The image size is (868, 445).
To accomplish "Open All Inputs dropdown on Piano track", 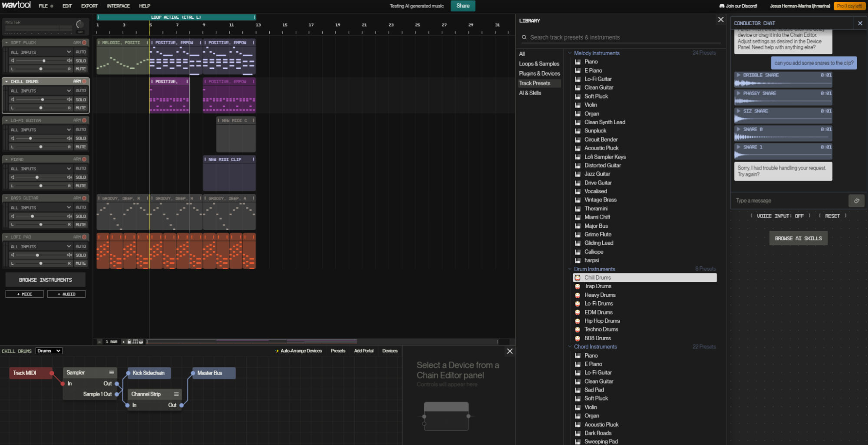I will [x=40, y=169].
